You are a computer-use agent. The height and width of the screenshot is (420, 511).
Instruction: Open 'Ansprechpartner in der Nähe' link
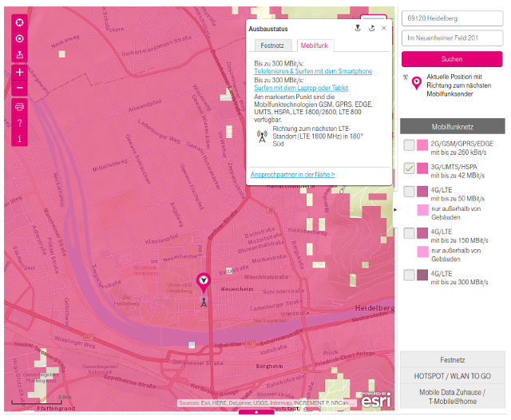[x=292, y=174]
